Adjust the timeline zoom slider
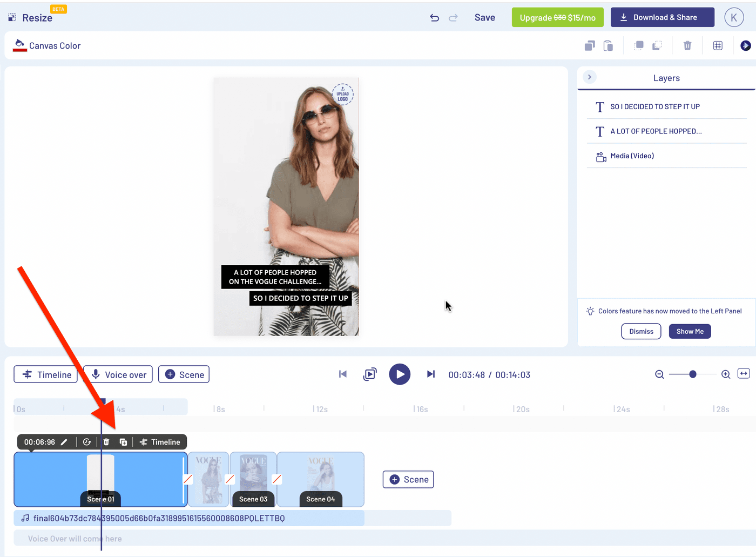The width and height of the screenshot is (756, 557). click(693, 373)
